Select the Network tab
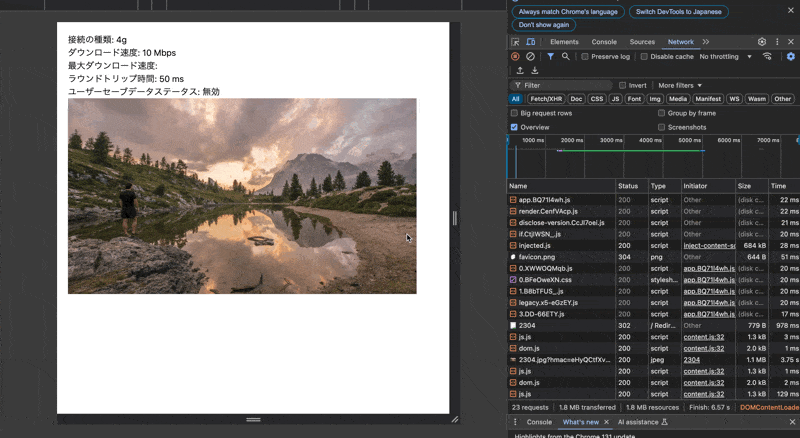 point(681,42)
